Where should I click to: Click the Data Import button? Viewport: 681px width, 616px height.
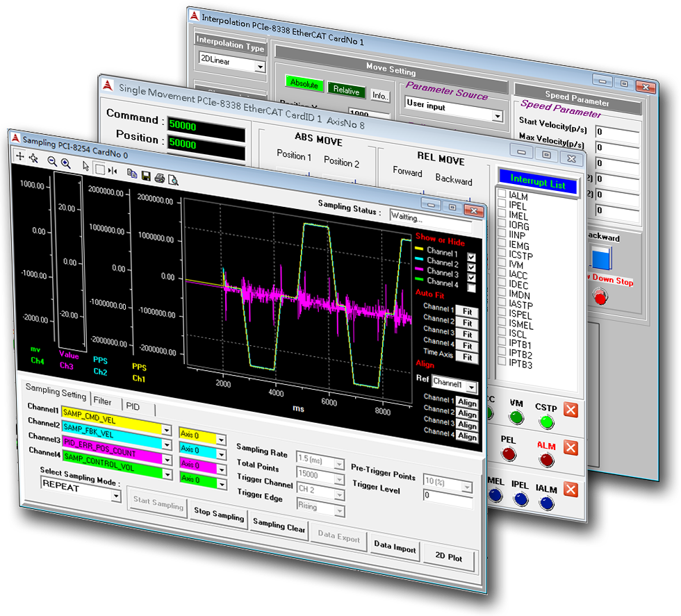click(x=395, y=547)
